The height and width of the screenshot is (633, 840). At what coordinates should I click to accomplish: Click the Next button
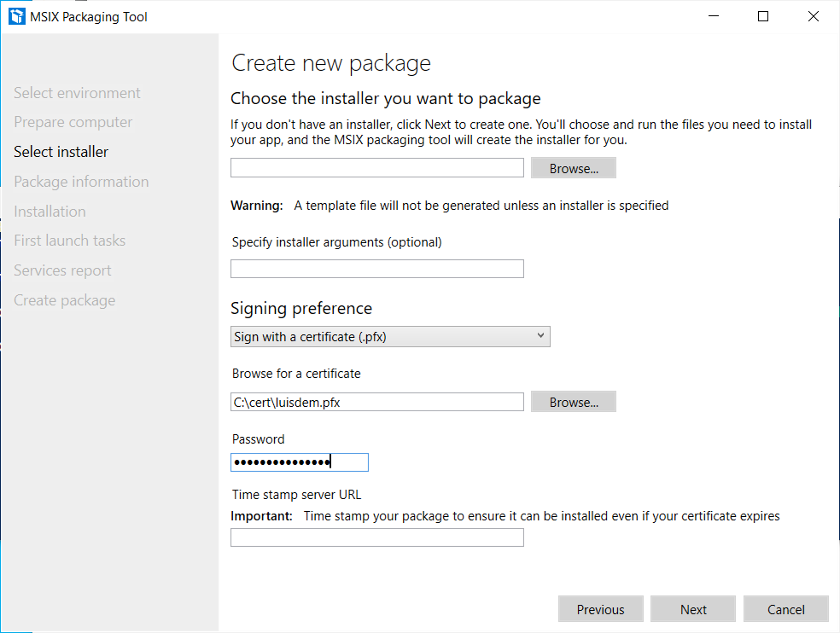tap(693, 609)
